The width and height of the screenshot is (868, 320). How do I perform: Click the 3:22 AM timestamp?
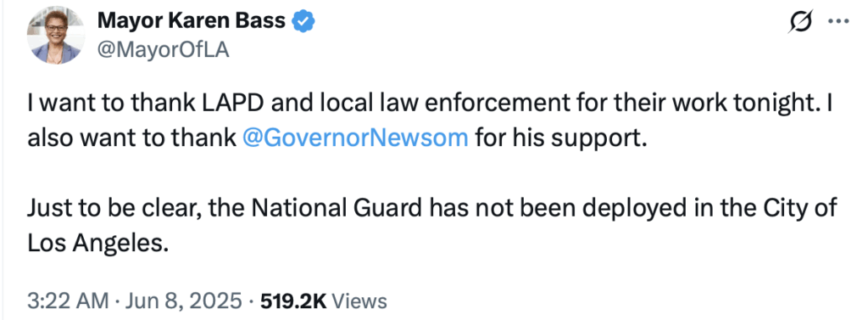click(x=68, y=300)
